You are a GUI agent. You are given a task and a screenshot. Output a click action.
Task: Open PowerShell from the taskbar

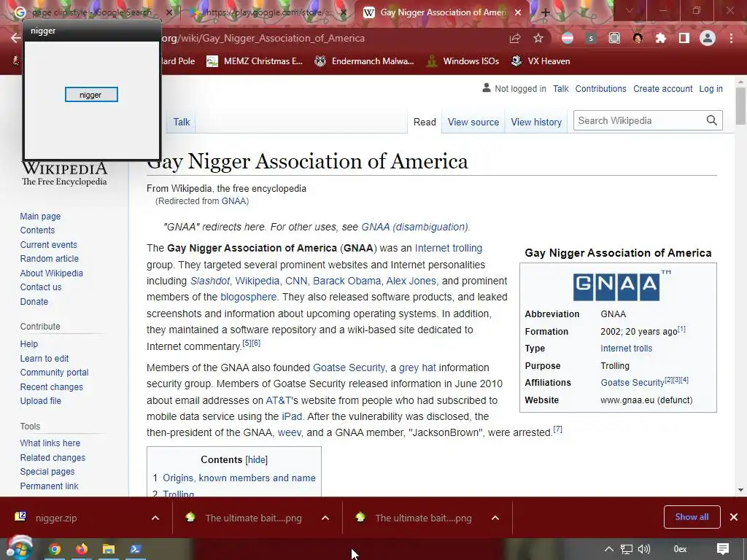point(135,549)
